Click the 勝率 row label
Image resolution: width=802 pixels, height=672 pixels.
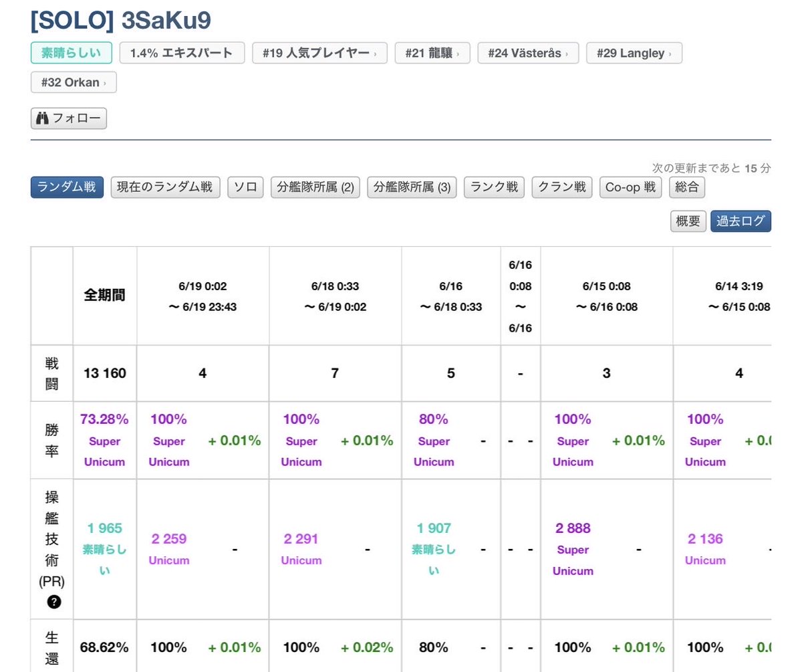(x=52, y=441)
